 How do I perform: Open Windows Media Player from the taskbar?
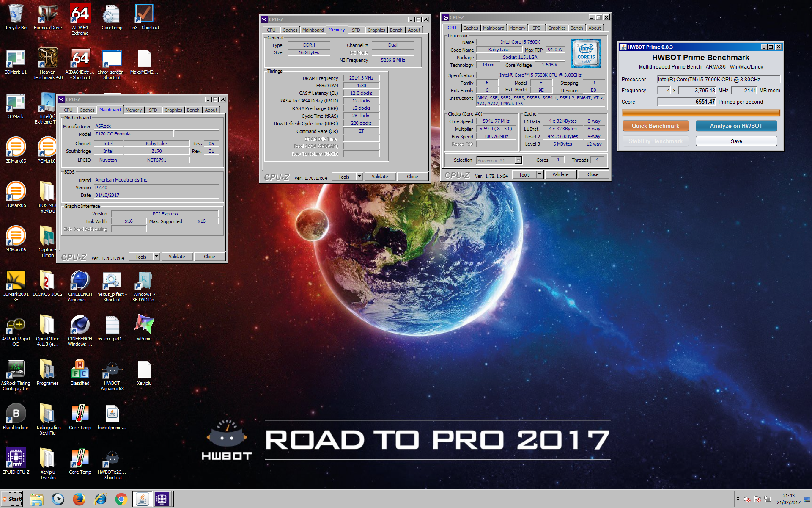(58, 500)
